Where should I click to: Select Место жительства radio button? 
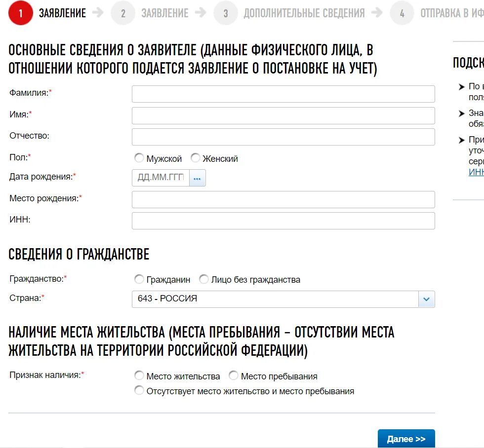[x=139, y=376]
